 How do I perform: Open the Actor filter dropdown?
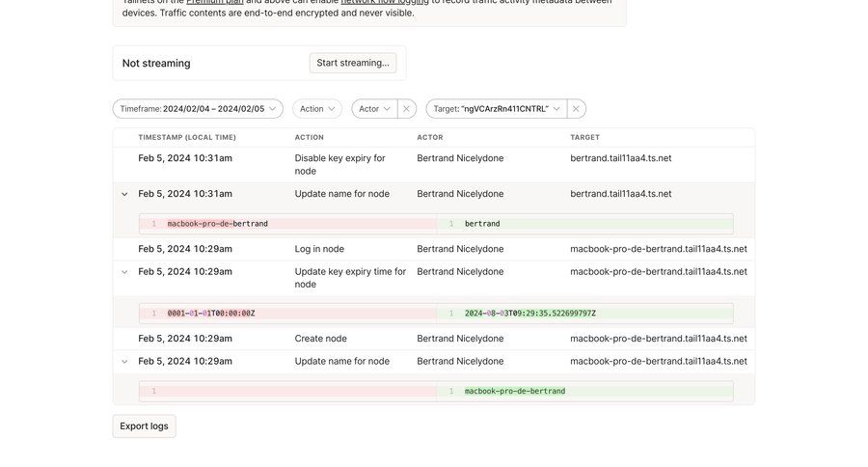click(375, 109)
